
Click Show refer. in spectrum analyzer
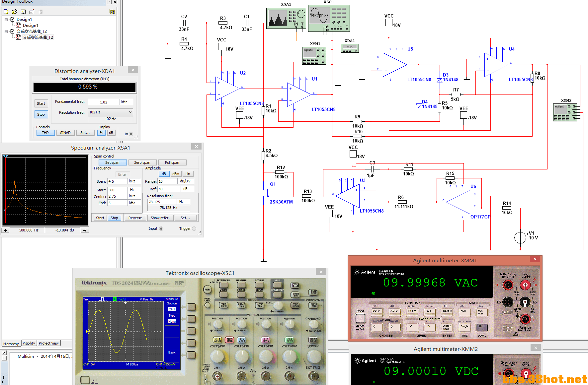[x=160, y=218]
